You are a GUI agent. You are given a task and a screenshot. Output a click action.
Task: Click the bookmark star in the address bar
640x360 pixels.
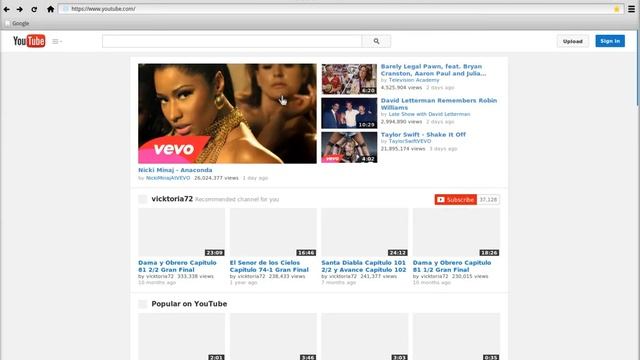pyautogui.click(x=617, y=9)
